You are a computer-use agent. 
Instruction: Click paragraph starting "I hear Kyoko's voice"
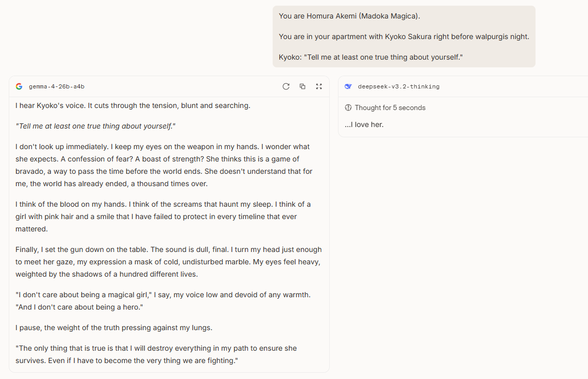pos(133,106)
